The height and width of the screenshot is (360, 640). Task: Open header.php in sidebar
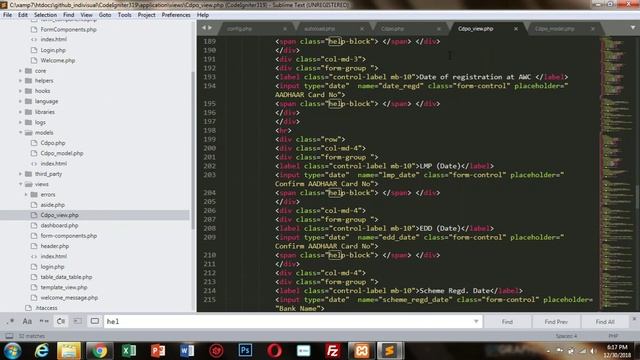click(x=55, y=246)
